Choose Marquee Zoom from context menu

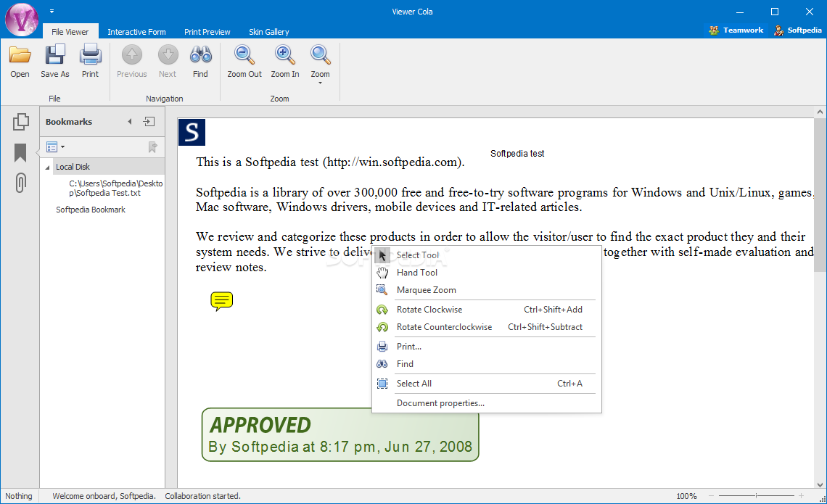486,290
